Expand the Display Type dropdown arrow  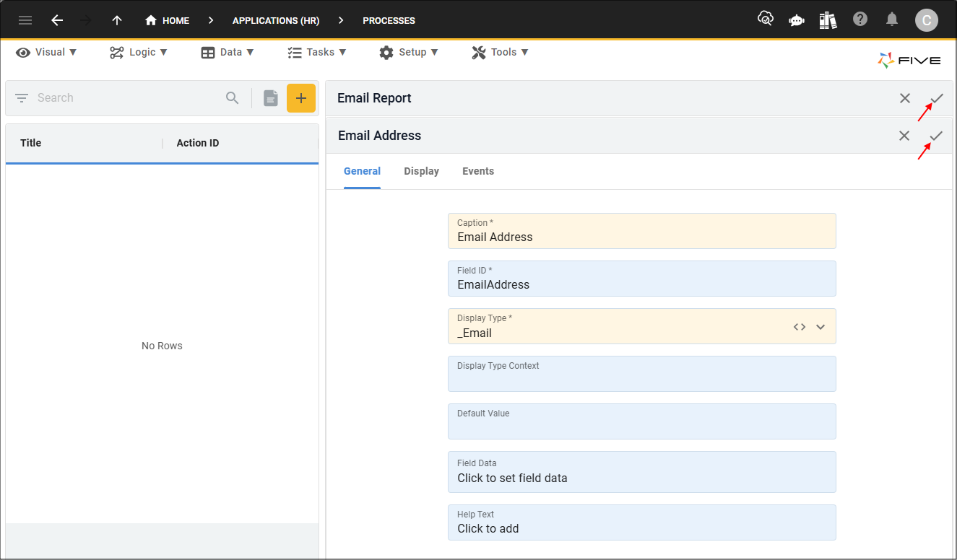click(820, 327)
